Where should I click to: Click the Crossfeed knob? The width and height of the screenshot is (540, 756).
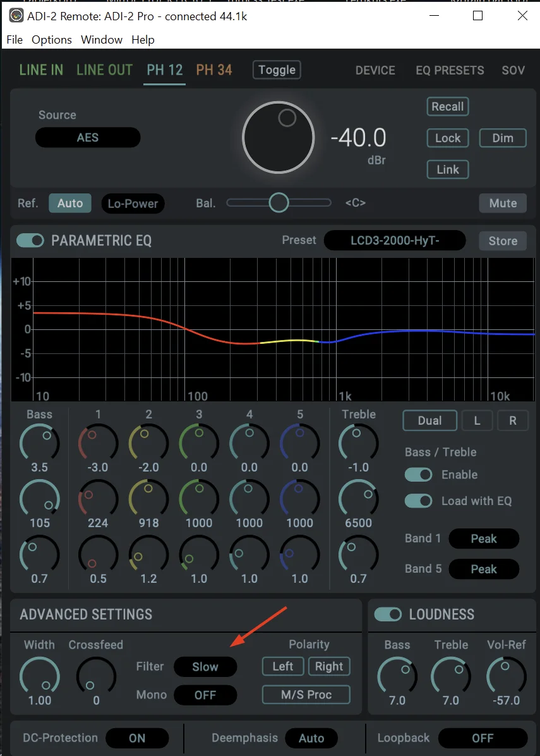(97, 676)
